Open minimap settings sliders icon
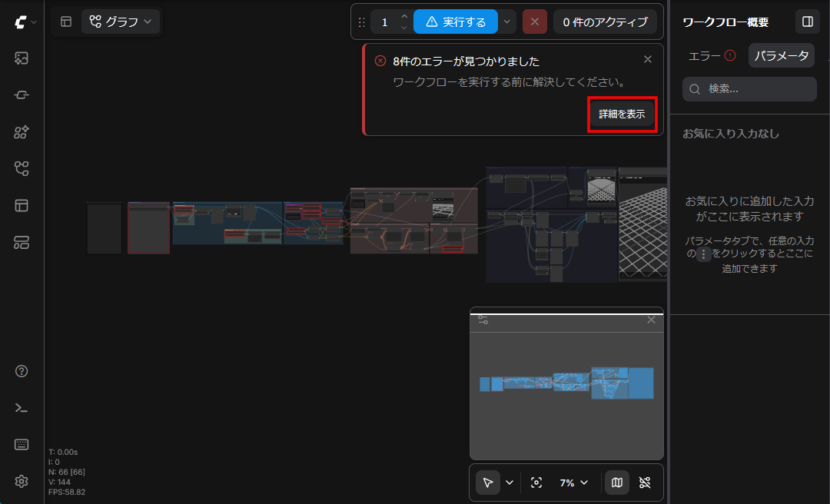The width and height of the screenshot is (830, 504). (x=483, y=320)
